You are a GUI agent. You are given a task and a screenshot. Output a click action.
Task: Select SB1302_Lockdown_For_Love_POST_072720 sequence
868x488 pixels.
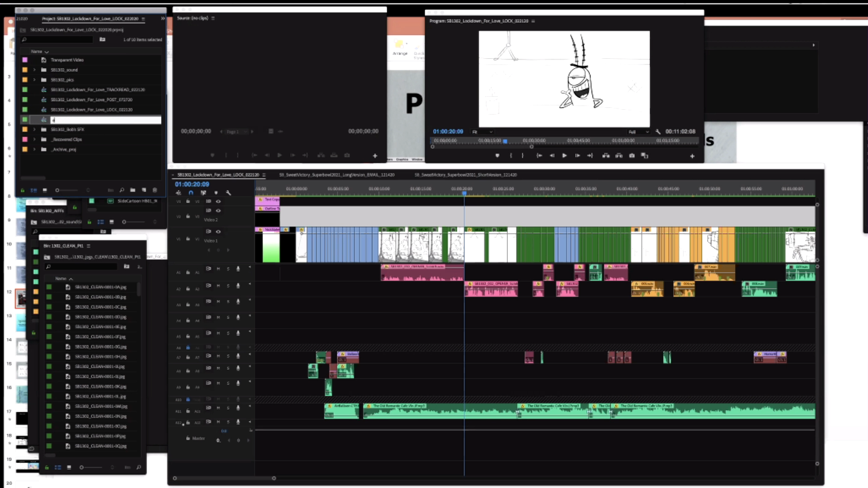(91, 99)
